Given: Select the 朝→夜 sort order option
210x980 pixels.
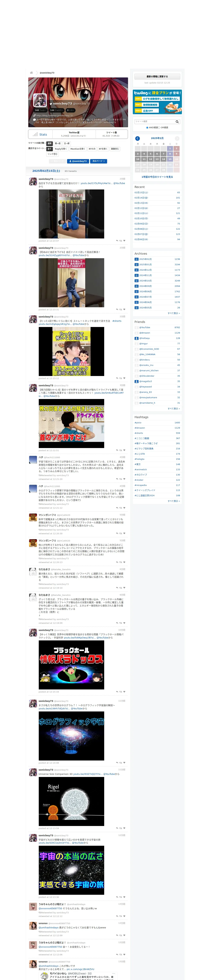Looking at the screenshot, I should coord(58,143).
